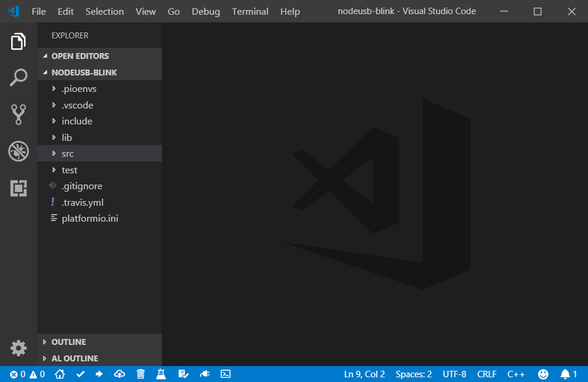Click the PlatformIO Clean trash icon
The height and width of the screenshot is (382, 588).
point(141,374)
